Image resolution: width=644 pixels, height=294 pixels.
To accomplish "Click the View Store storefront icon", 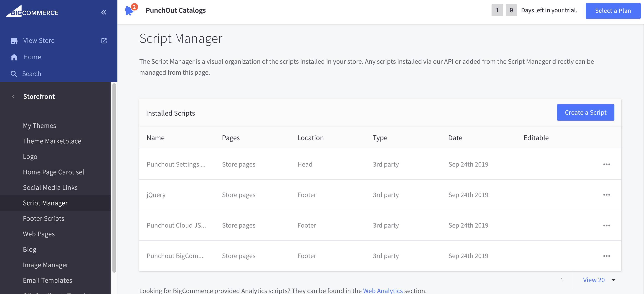I will click(14, 41).
